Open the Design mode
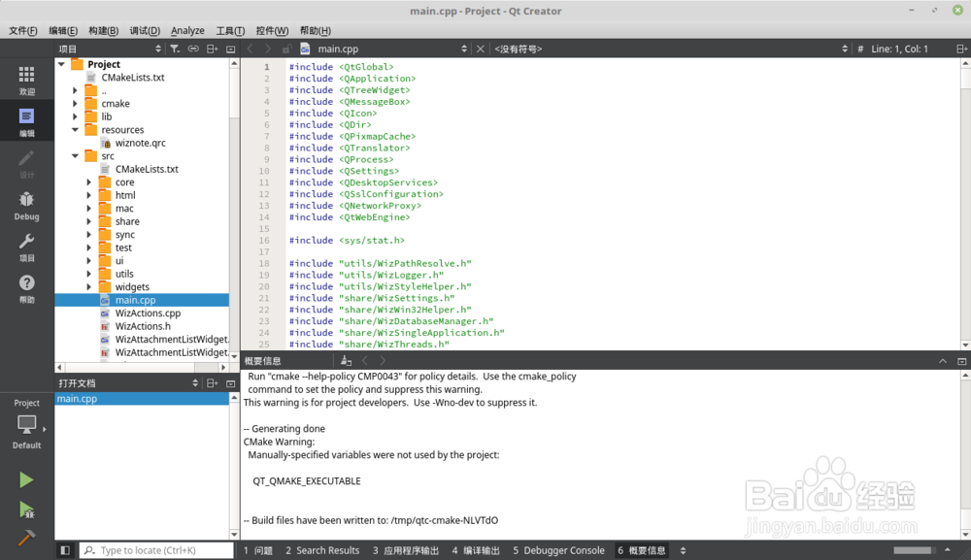Image resolution: width=971 pixels, height=560 pixels. coord(26,164)
